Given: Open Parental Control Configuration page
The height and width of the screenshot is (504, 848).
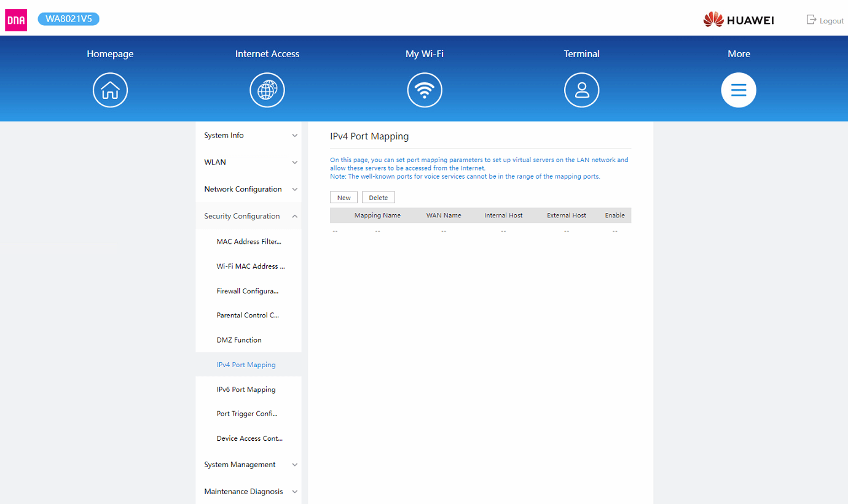Looking at the screenshot, I should (x=249, y=316).
